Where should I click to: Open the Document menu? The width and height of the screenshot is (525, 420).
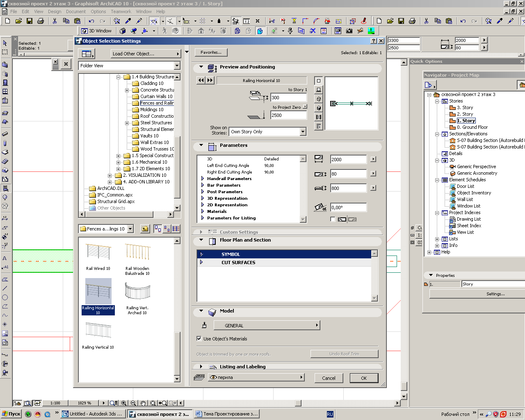coord(76,11)
